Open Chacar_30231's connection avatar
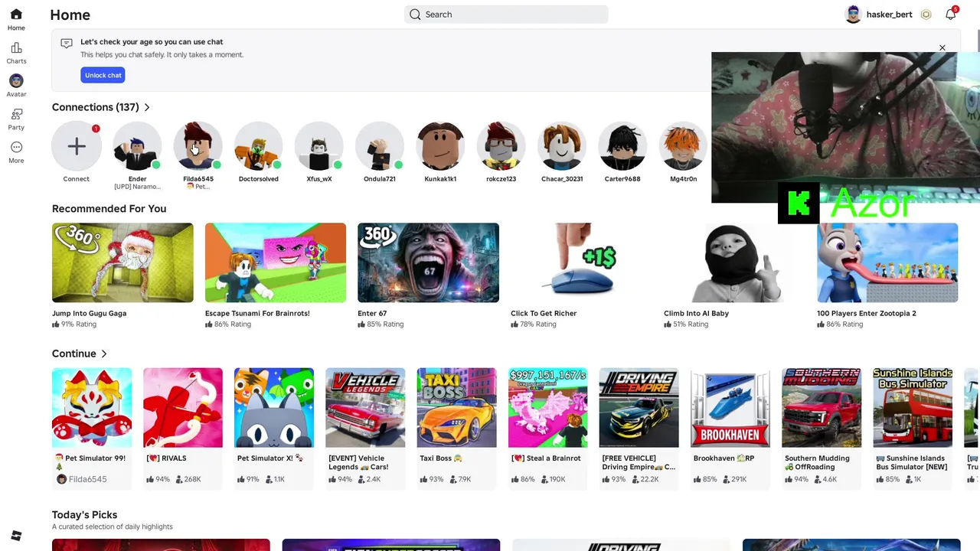Viewport: 980px width, 551px height. pyautogui.click(x=562, y=145)
